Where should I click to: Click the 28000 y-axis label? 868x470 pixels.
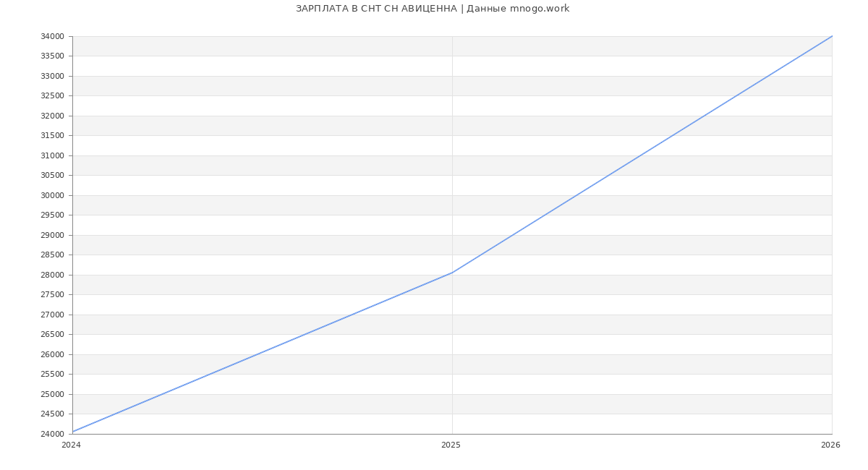tap(52, 275)
